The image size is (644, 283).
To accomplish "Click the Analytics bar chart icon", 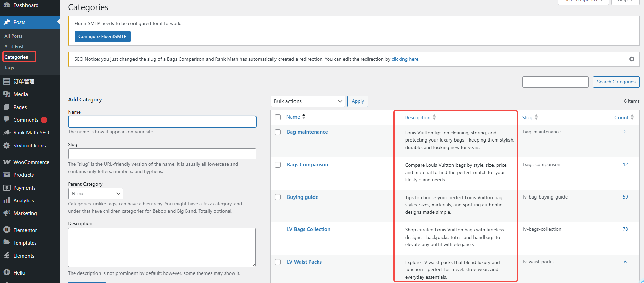I will pyautogui.click(x=6, y=201).
